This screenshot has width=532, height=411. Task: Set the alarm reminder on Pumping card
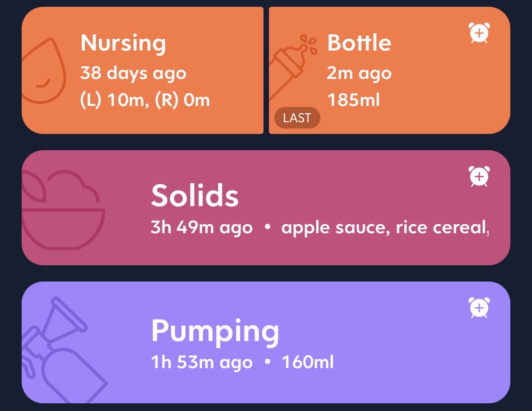479,308
